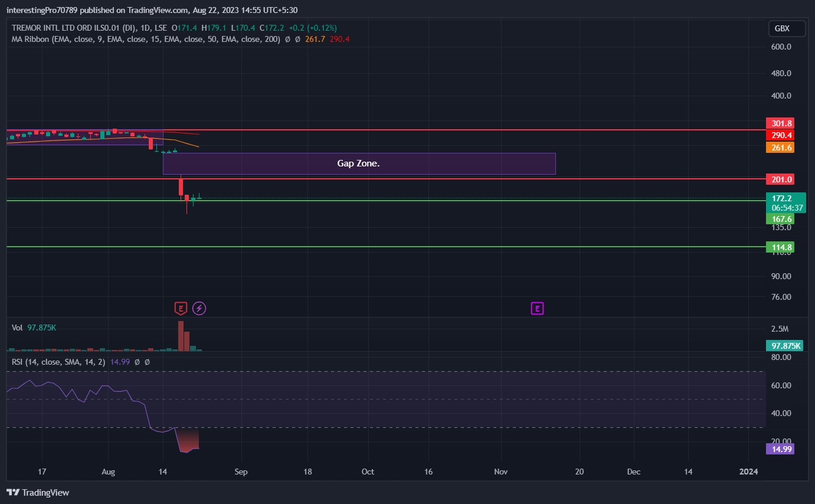Select the 480.0 price scale value
The image size is (815, 504).
[781, 73]
